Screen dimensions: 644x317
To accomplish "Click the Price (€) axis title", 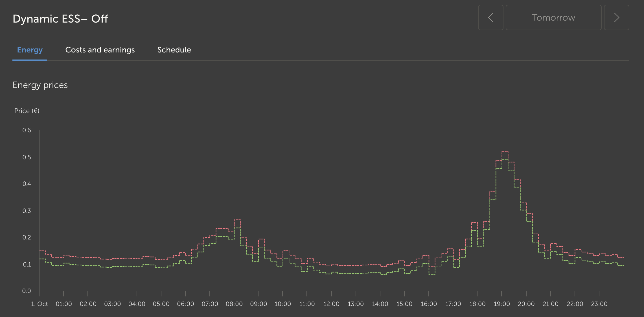I will click(x=27, y=111).
